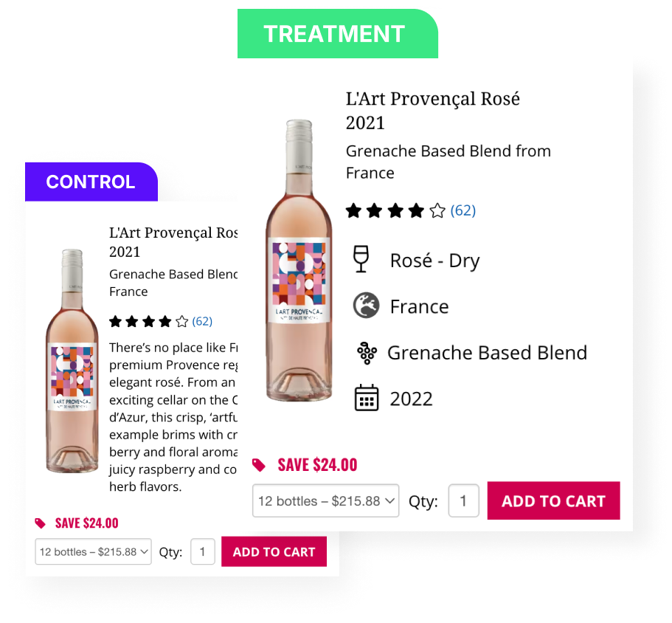
Task: Focus the Qty input field in treatment card
Action: pos(463,500)
